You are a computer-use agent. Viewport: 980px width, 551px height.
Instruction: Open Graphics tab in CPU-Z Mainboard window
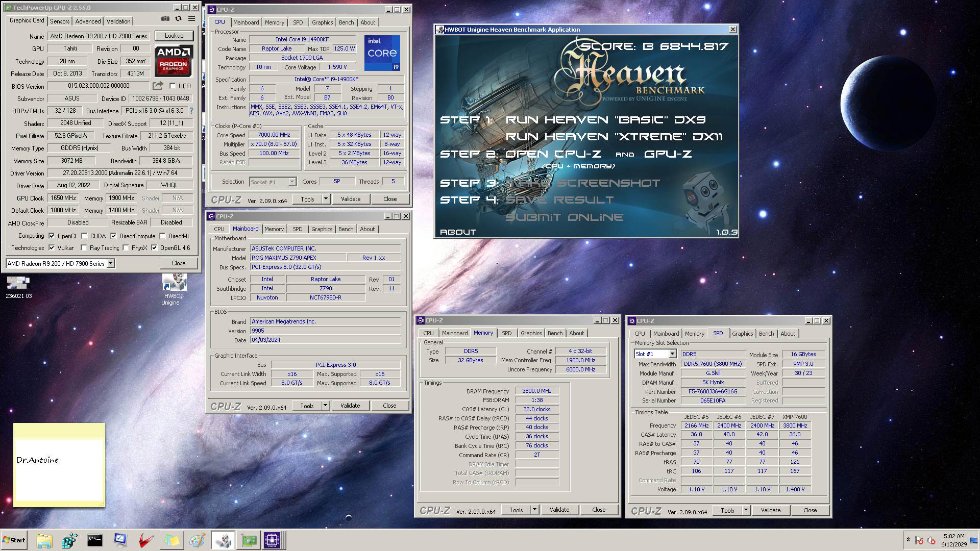(322, 229)
